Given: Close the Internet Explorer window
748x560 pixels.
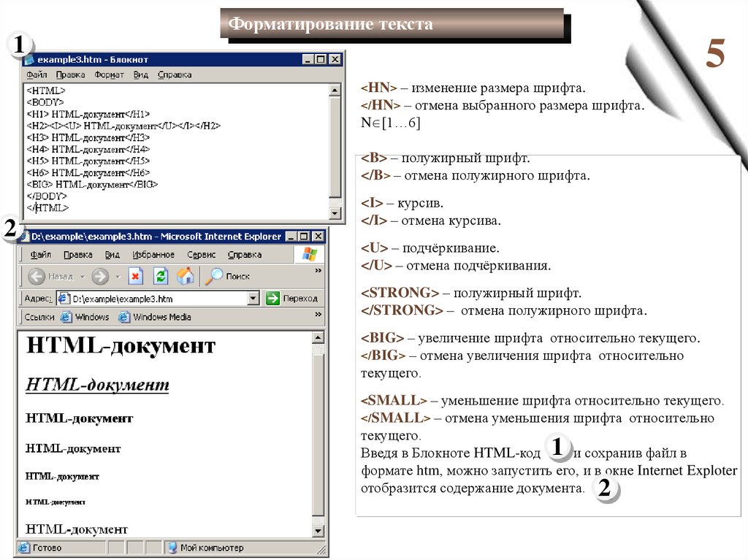Looking at the screenshot, I should (318, 236).
